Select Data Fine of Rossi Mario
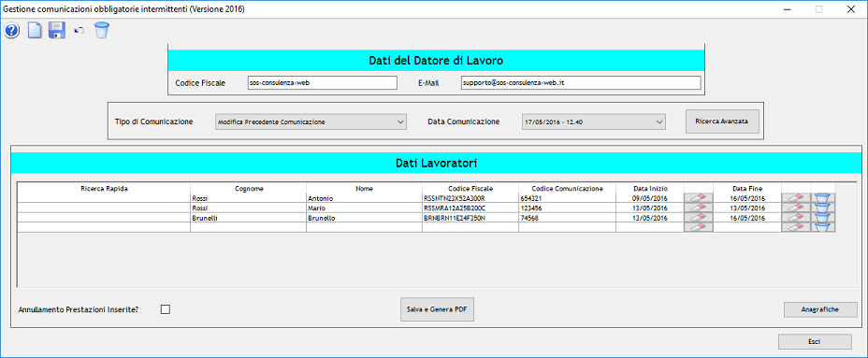The image size is (868, 358). [747, 208]
